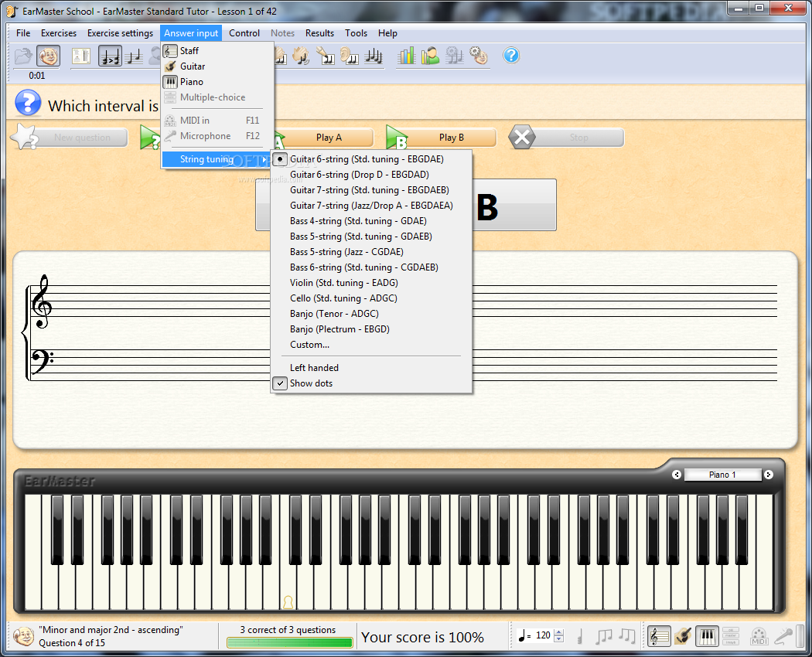
Task: Toggle the Show dots checkbox
Action: pyautogui.click(x=371, y=383)
